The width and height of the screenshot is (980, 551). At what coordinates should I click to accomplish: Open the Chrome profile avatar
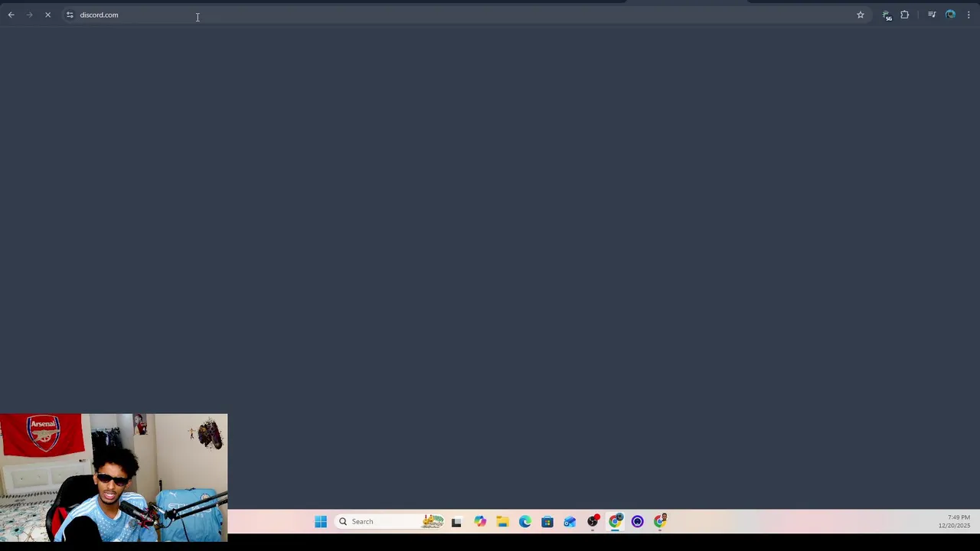950,15
